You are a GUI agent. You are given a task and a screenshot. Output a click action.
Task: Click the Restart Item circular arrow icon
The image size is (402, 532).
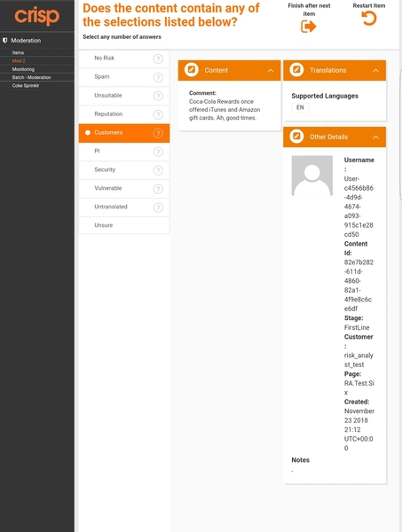pyautogui.click(x=369, y=19)
